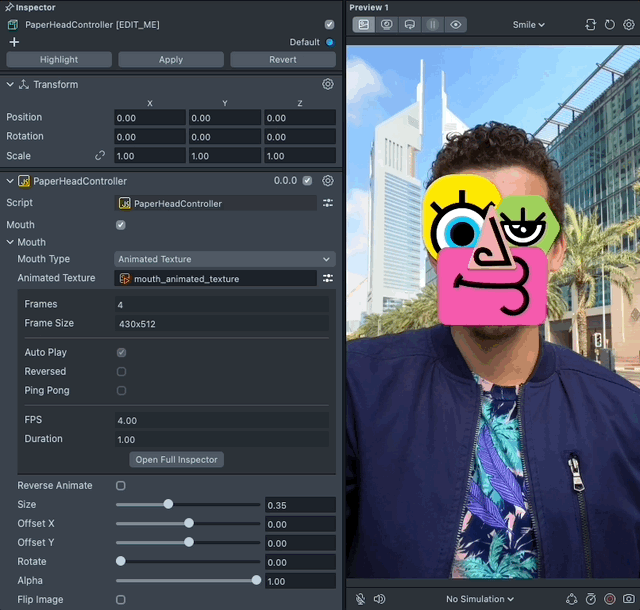Pause the preview playback
This screenshot has height=610, width=640.
click(433, 24)
